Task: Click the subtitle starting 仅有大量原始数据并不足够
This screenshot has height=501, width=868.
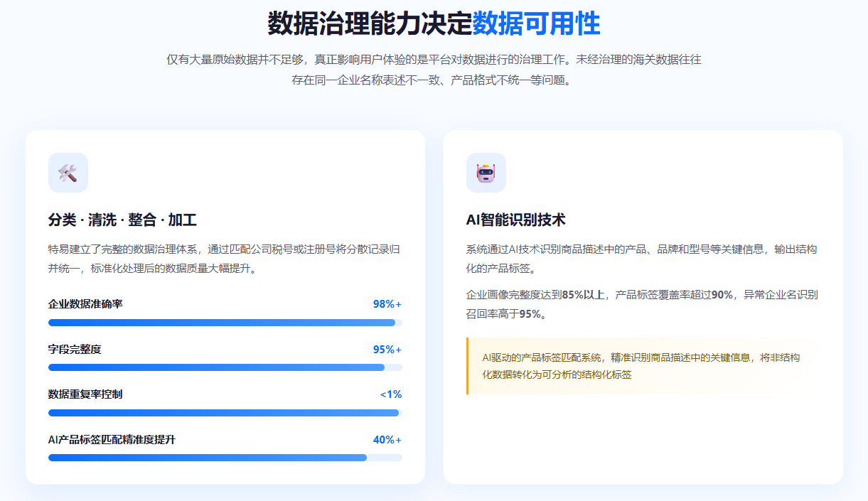Action: point(434,70)
